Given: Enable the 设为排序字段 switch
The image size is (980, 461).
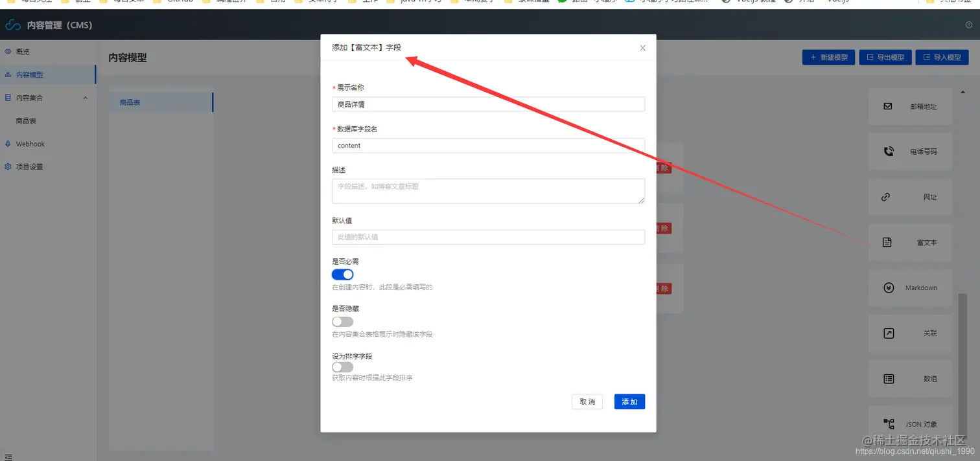Looking at the screenshot, I should (x=342, y=367).
